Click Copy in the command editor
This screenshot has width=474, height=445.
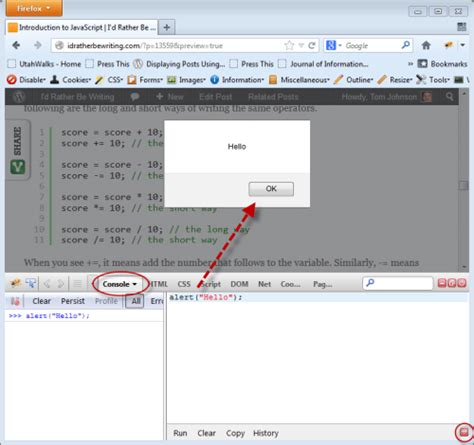pos(235,433)
